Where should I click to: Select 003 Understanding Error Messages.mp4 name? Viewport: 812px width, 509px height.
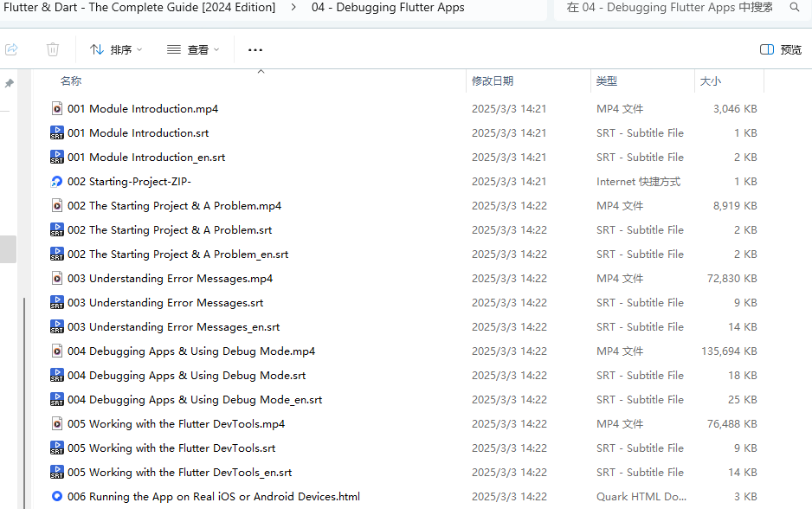pyautogui.click(x=171, y=279)
